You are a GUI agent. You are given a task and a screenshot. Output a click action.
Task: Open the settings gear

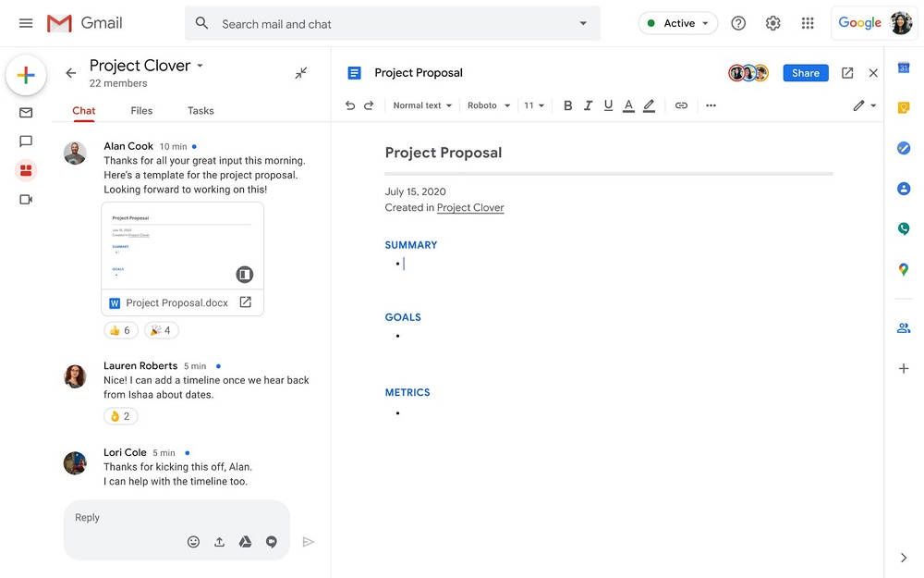point(772,23)
